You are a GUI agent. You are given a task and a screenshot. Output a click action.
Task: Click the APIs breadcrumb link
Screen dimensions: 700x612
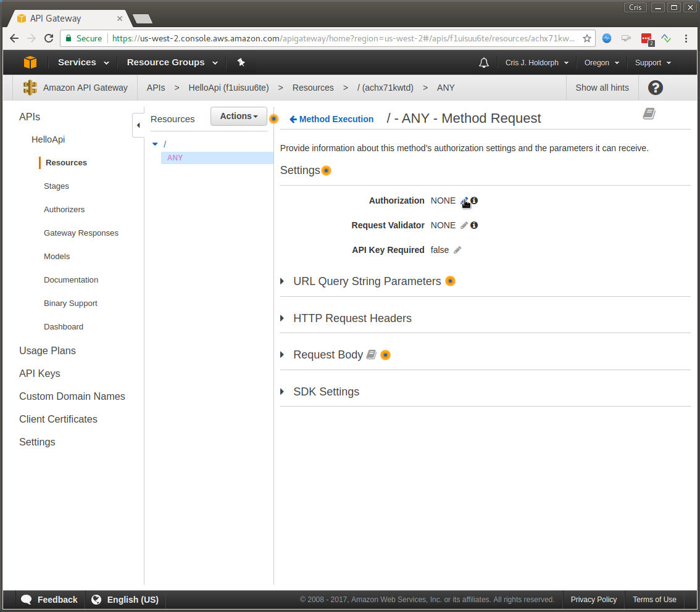[156, 88]
